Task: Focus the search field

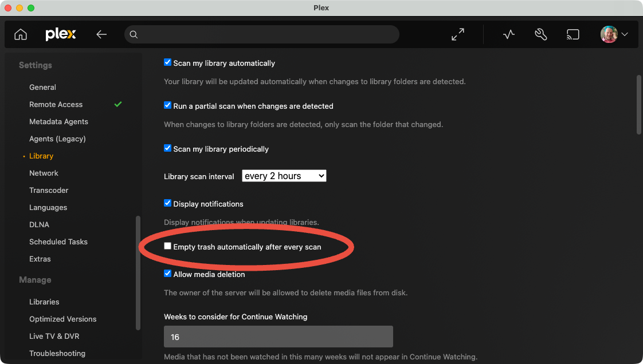Action: pyautogui.click(x=262, y=34)
